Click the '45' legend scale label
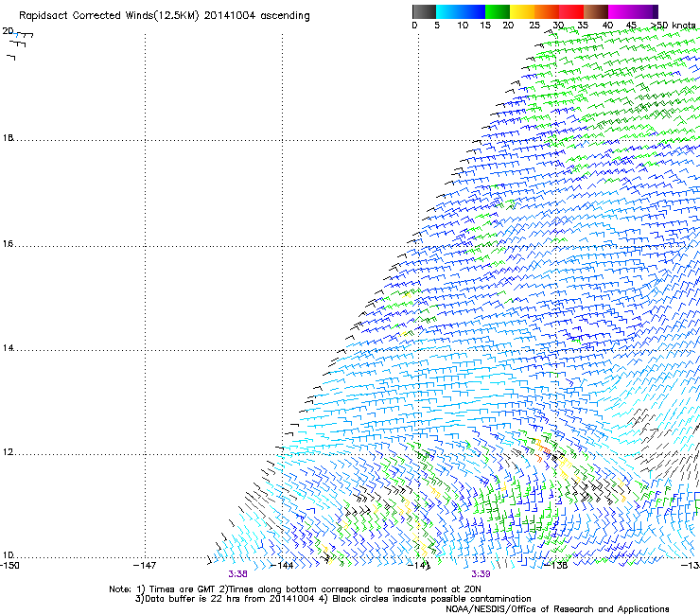 click(x=631, y=26)
